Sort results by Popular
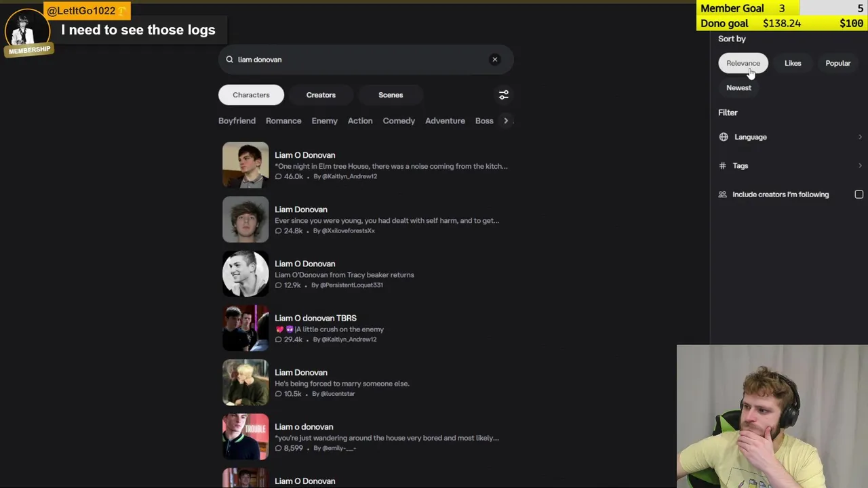This screenshot has width=868, height=488. [x=837, y=63]
